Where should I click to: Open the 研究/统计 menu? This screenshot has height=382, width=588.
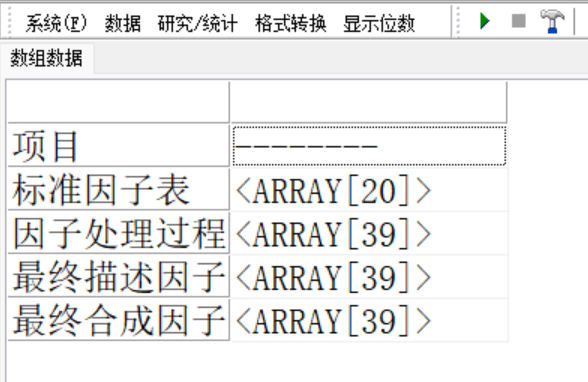point(197,24)
